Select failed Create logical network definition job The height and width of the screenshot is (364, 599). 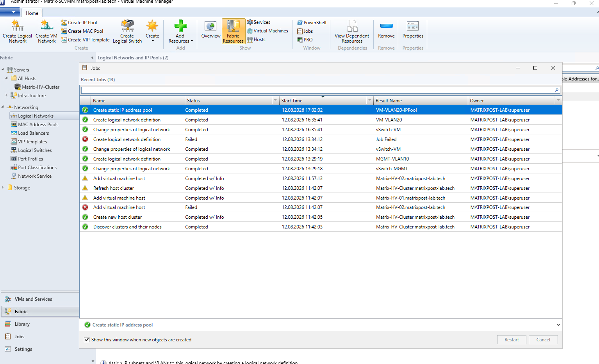321,139
